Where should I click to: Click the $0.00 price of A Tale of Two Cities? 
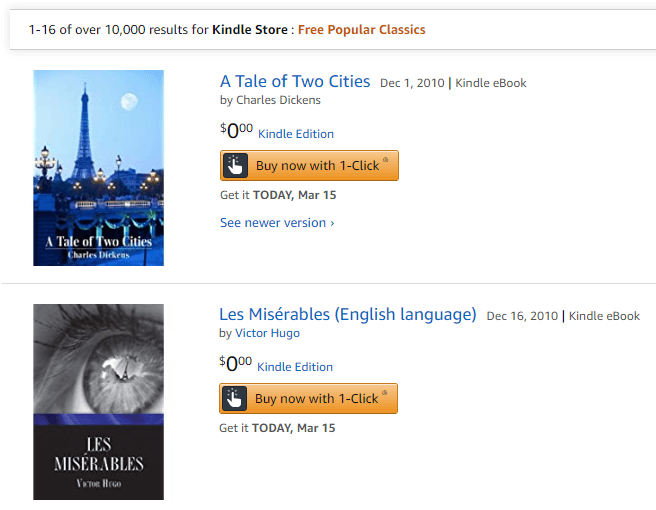(236, 131)
